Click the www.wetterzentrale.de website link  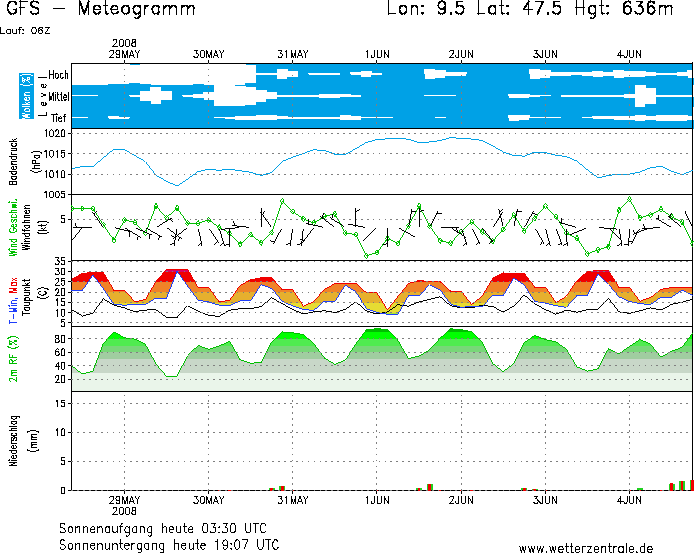point(585,547)
